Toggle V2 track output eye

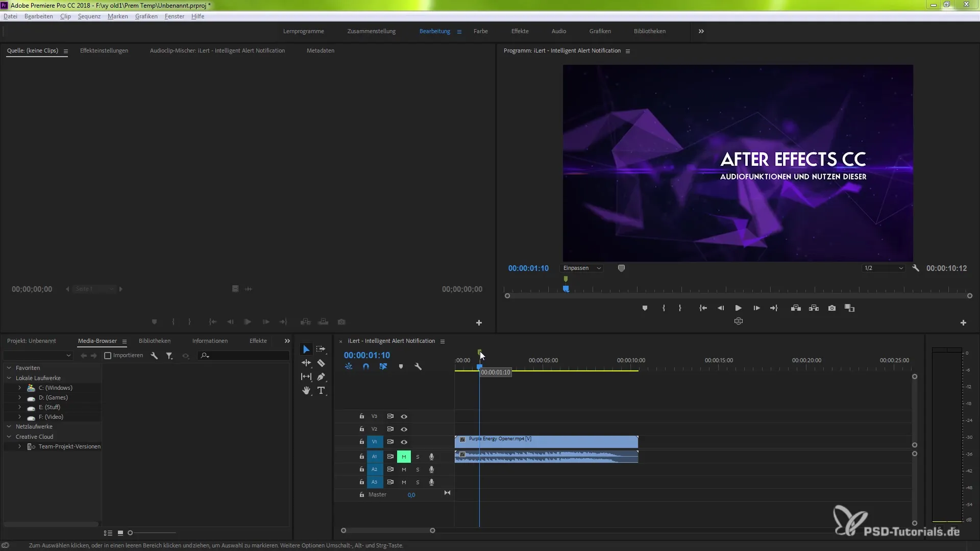[404, 429]
